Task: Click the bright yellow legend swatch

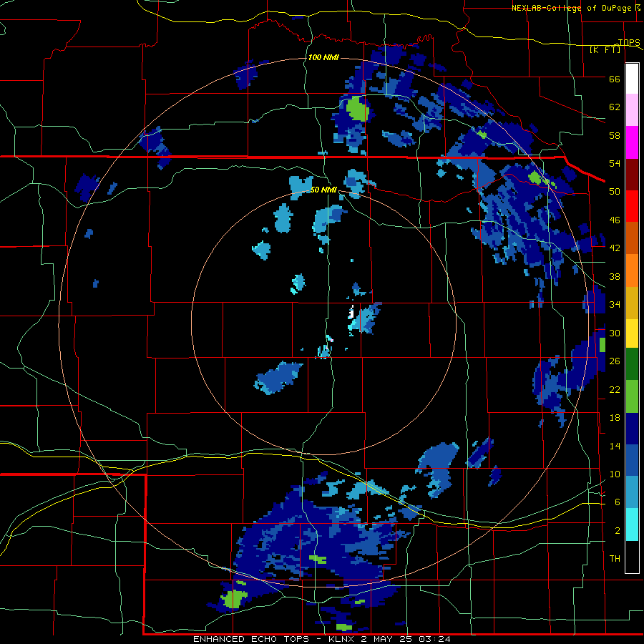Action: click(632, 333)
